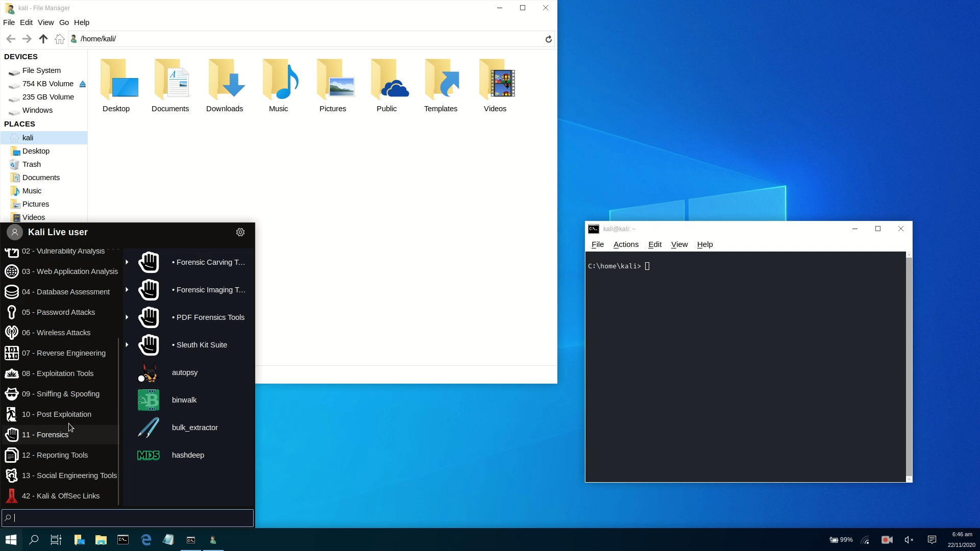This screenshot has width=980, height=551.
Task: Open Task View in taskbar
Action: tap(56, 540)
